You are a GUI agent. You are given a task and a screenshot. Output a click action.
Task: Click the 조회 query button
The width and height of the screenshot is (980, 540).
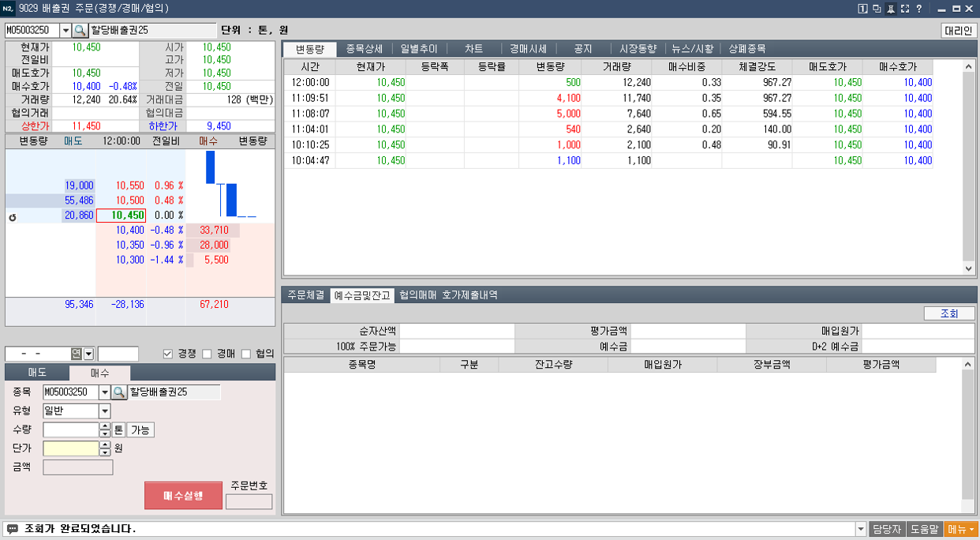point(948,313)
